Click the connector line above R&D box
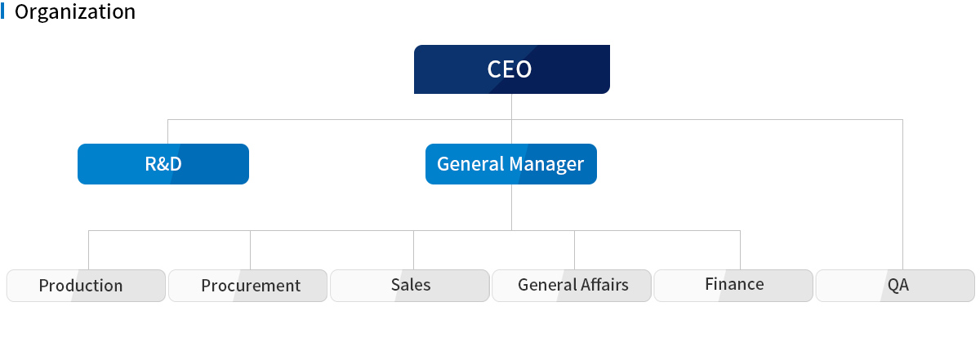The height and width of the screenshot is (351, 980). point(167,131)
